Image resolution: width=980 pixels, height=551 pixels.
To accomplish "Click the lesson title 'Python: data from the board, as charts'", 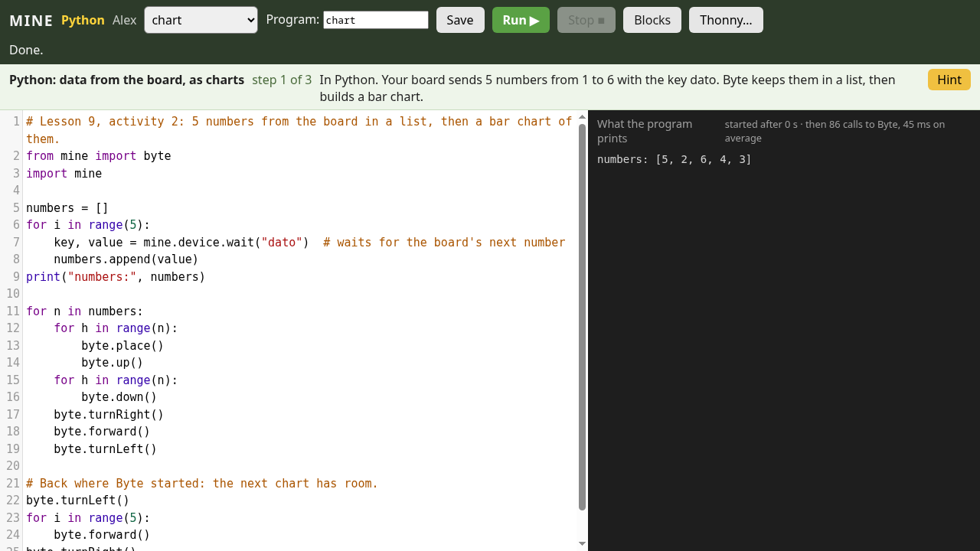I will pyautogui.click(x=126, y=80).
